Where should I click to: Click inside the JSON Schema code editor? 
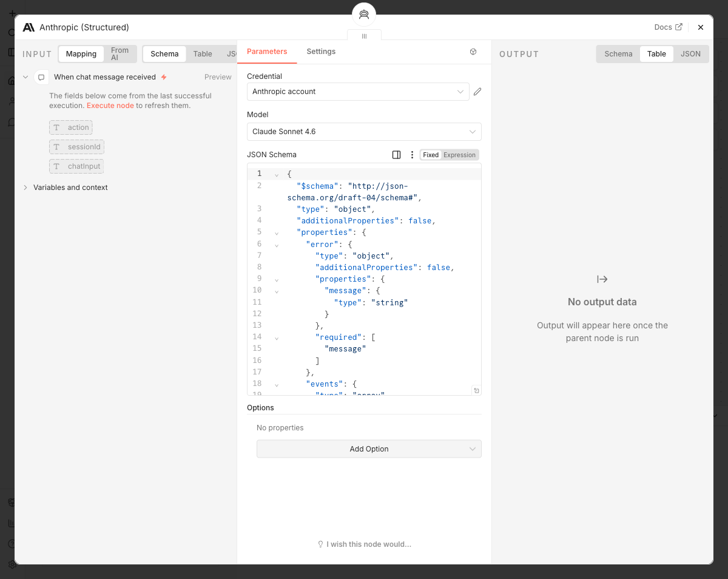click(x=364, y=279)
